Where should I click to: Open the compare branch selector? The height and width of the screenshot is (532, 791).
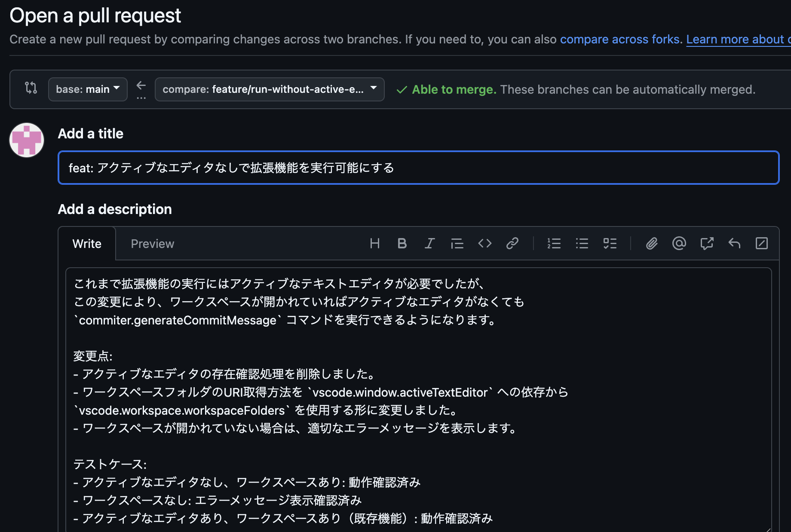pyautogui.click(x=270, y=89)
